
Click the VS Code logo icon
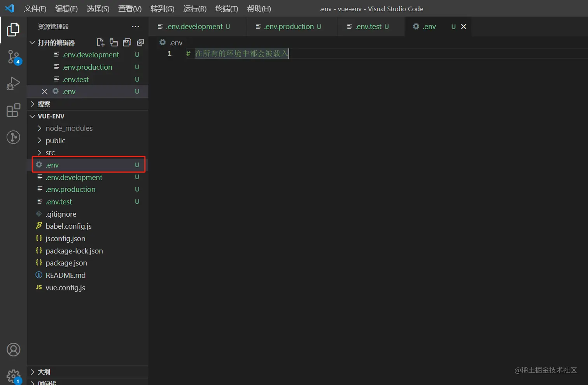pyautogui.click(x=9, y=8)
